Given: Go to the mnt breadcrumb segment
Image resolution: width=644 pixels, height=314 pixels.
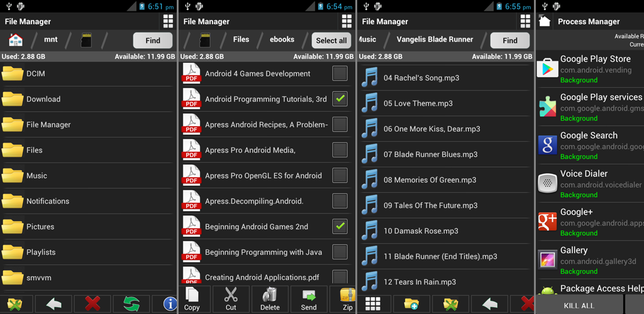Looking at the screenshot, I should coord(50,40).
